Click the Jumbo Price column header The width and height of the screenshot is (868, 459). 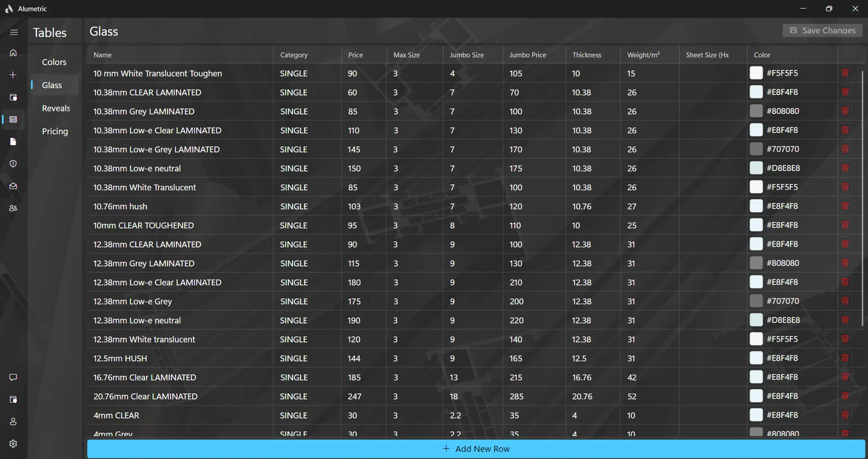coord(534,55)
